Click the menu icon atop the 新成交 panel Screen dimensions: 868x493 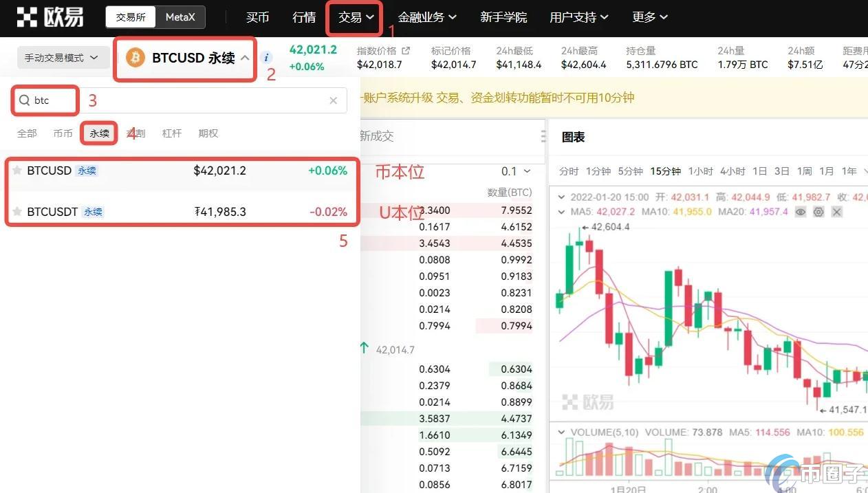pyautogui.click(x=543, y=135)
